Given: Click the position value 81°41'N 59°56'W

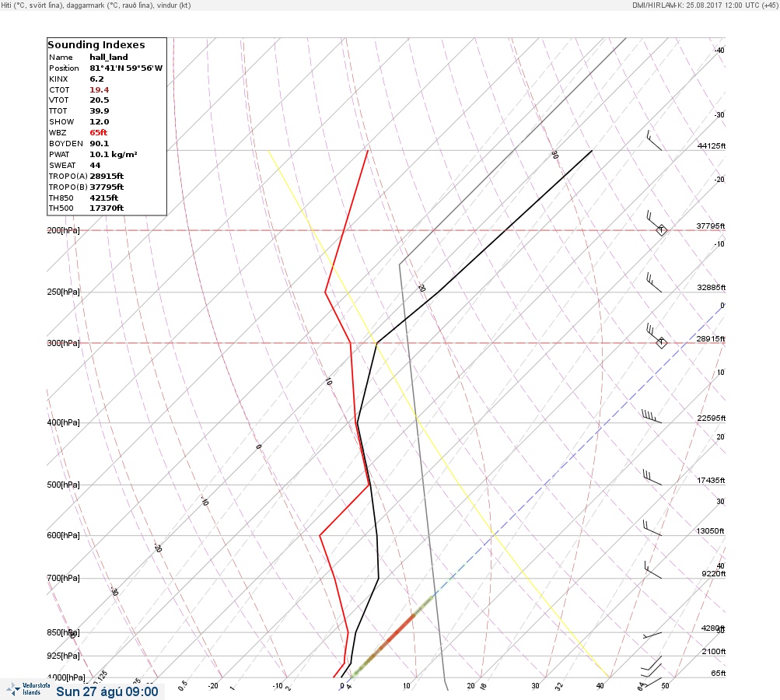Looking at the screenshot, I should click(x=126, y=68).
